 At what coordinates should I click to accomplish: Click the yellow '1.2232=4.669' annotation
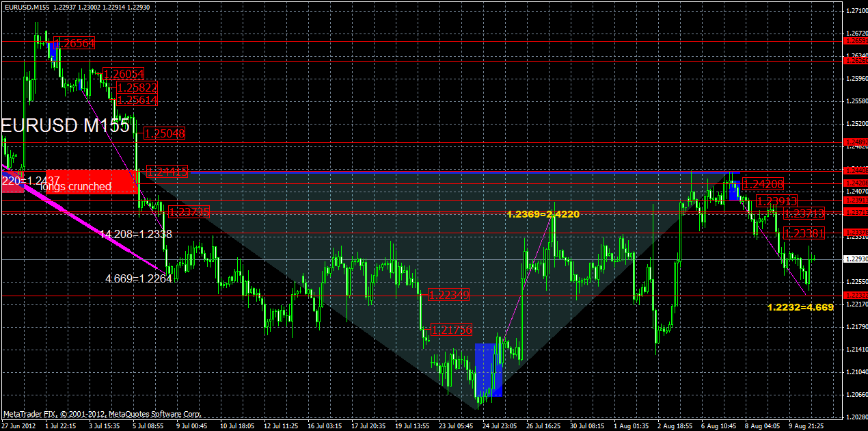tap(800, 308)
